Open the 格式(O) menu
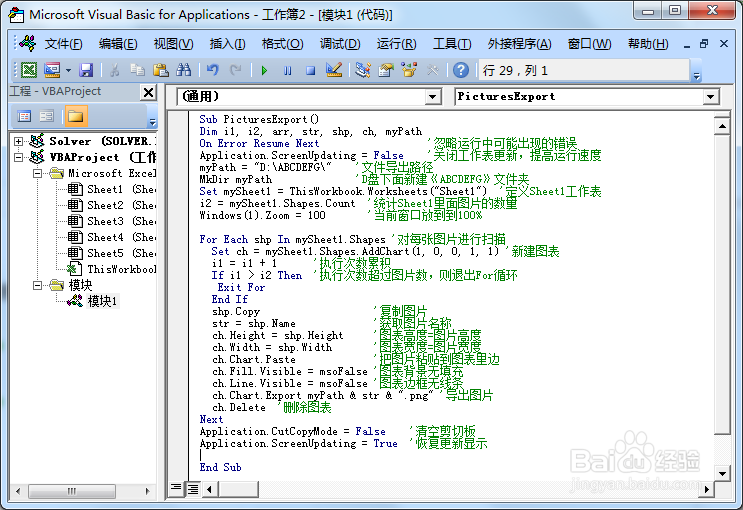The image size is (743, 510). pyautogui.click(x=282, y=44)
